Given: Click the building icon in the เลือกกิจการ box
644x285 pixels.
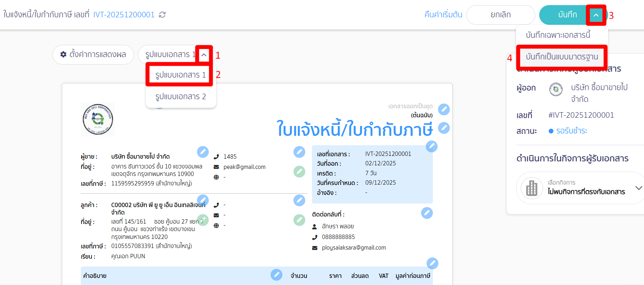Looking at the screenshot, I should click(532, 188).
